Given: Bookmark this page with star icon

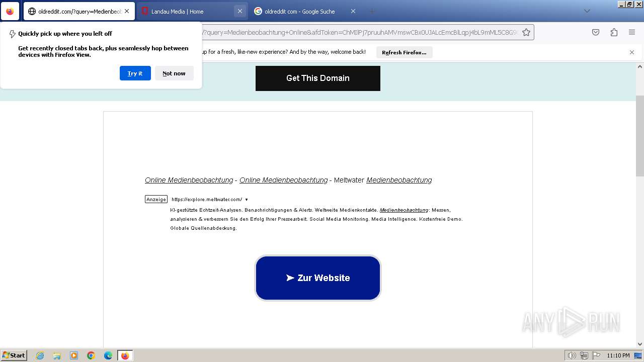Looking at the screenshot, I should tap(526, 32).
